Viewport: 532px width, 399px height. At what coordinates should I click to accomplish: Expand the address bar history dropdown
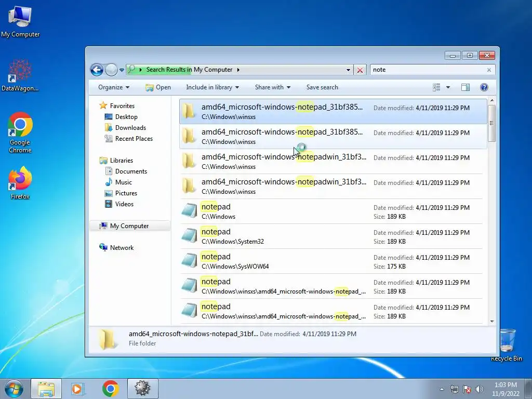click(x=348, y=70)
